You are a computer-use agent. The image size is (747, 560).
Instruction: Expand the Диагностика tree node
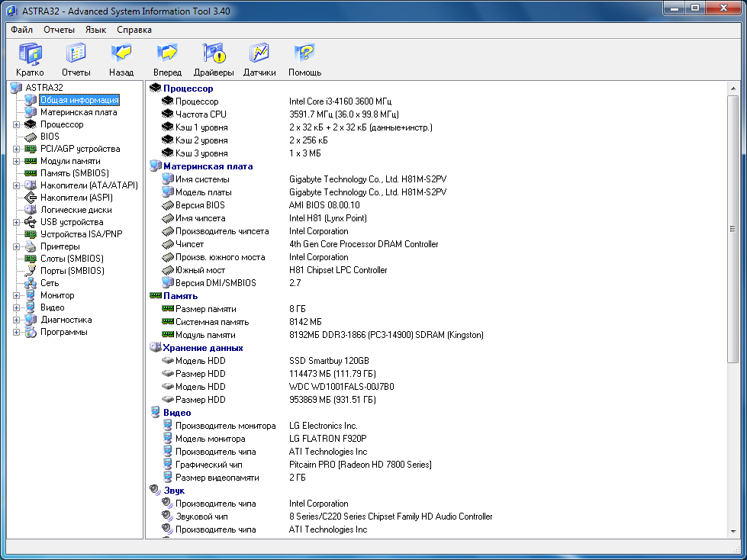(x=16, y=320)
